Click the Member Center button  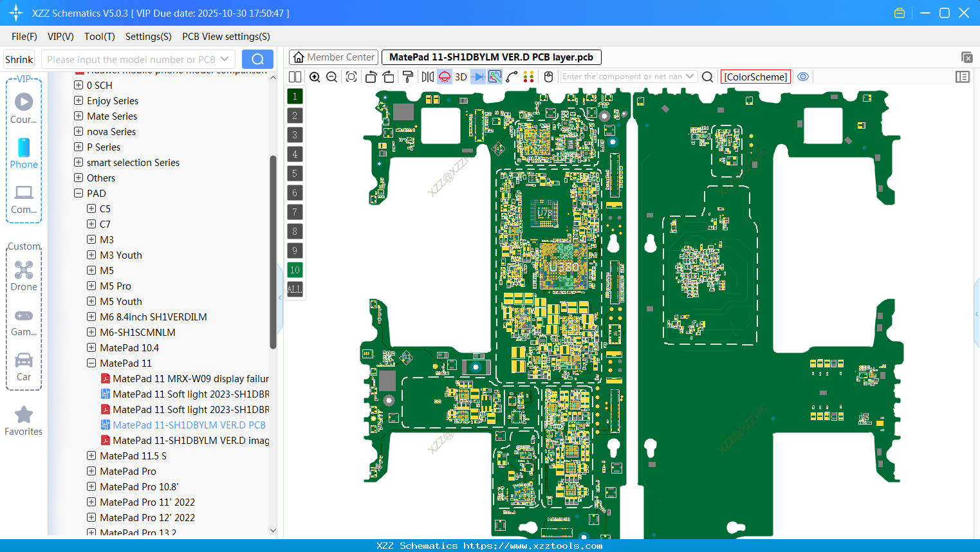pos(333,57)
